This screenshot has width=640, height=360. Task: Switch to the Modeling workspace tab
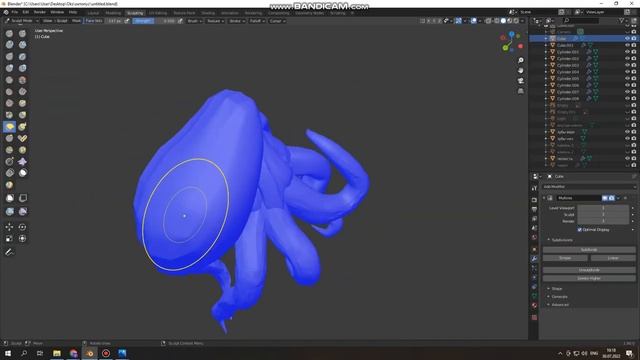click(113, 13)
